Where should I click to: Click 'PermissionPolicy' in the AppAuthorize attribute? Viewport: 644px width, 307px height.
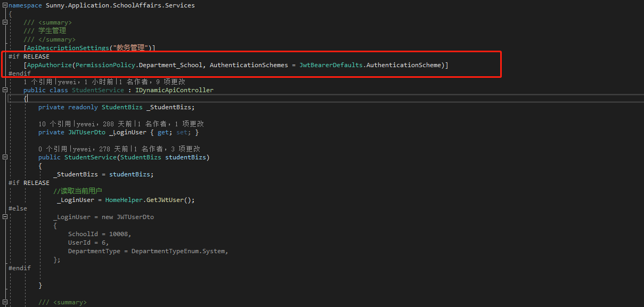(x=105, y=65)
